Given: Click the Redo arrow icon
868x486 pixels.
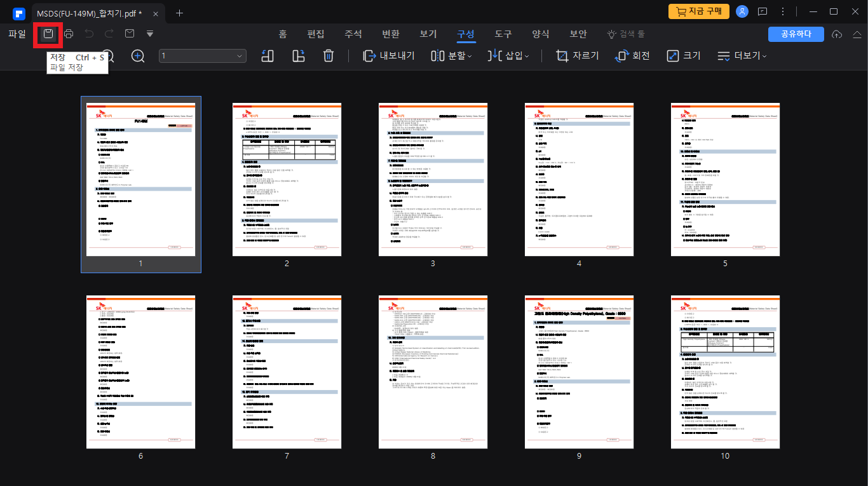Looking at the screenshot, I should pos(109,34).
